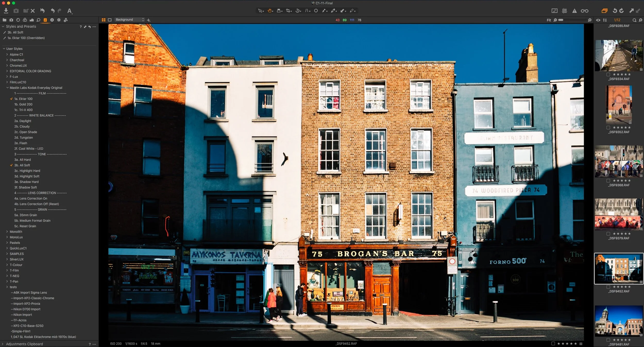Toggle the grid overlay icon
Viewport: 644px width, 347px height.
pyautogui.click(x=564, y=11)
